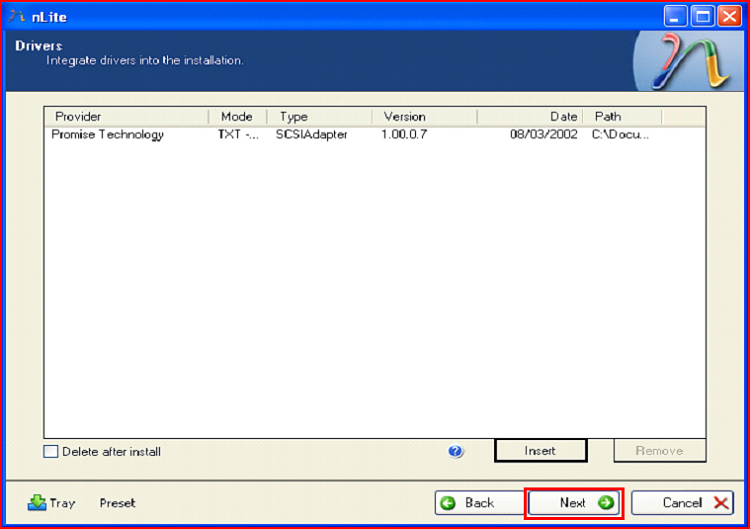
Task: Cancel the nLite wizard
Action: tap(683, 503)
